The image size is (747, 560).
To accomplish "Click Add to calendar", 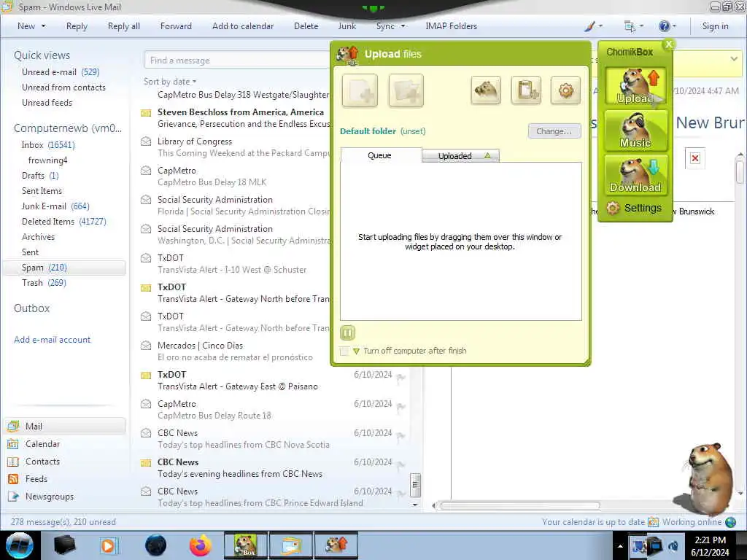I will point(243,26).
